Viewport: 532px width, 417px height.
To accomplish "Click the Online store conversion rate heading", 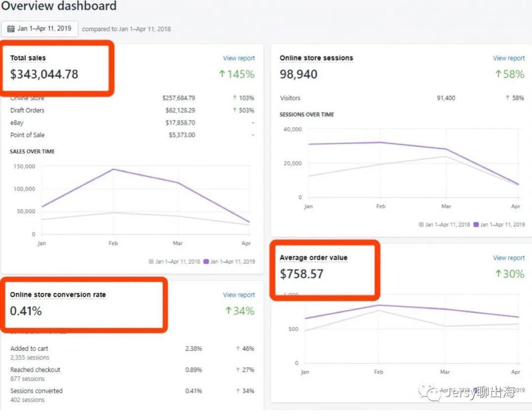I will [58, 295].
